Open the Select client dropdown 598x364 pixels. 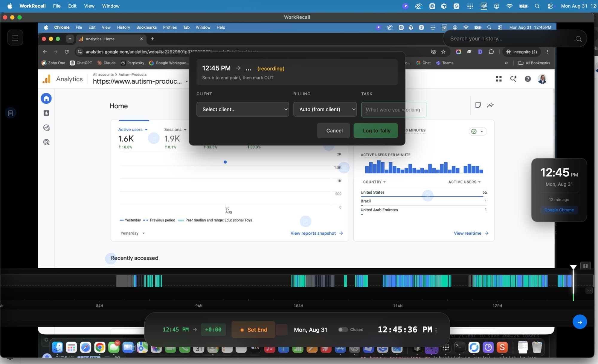[242, 109]
